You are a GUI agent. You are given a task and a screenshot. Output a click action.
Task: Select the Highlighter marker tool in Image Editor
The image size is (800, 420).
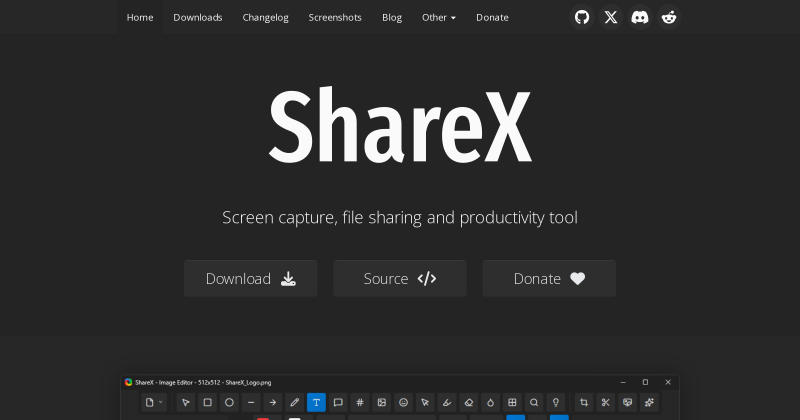click(447, 402)
